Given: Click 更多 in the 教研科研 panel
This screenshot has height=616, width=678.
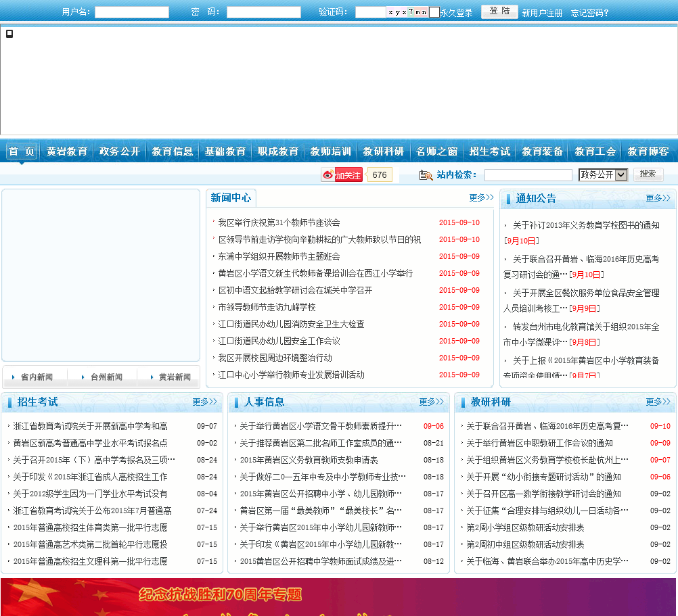Looking at the screenshot, I should (658, 402).
